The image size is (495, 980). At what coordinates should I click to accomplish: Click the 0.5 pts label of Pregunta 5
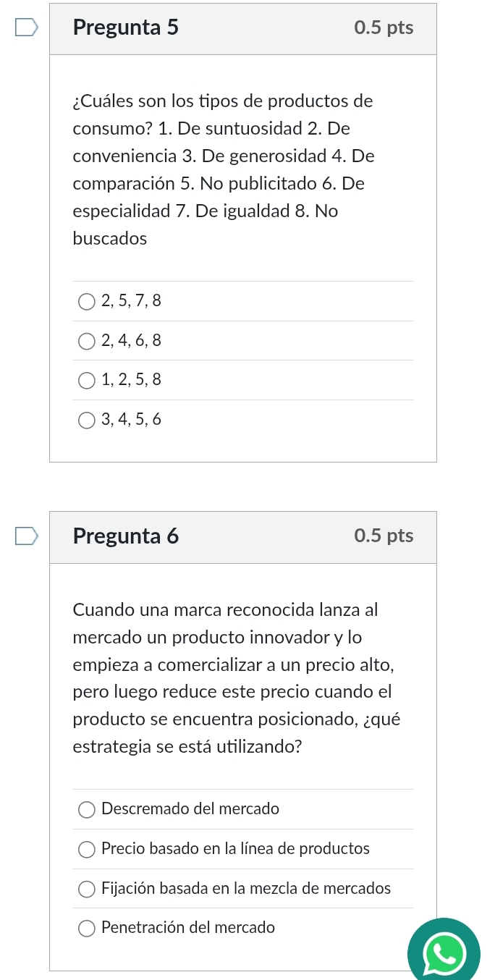(x=384, y=28)
